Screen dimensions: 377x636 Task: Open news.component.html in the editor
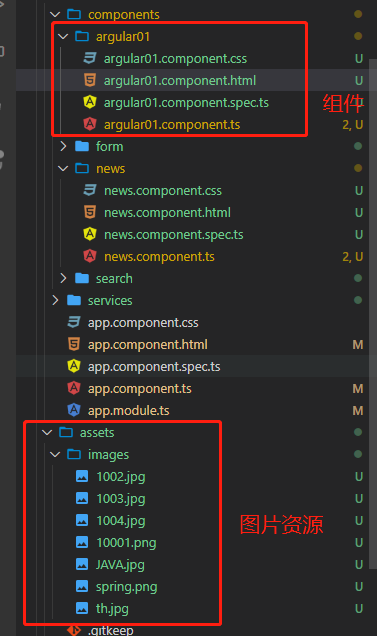(x=167, y=213)
